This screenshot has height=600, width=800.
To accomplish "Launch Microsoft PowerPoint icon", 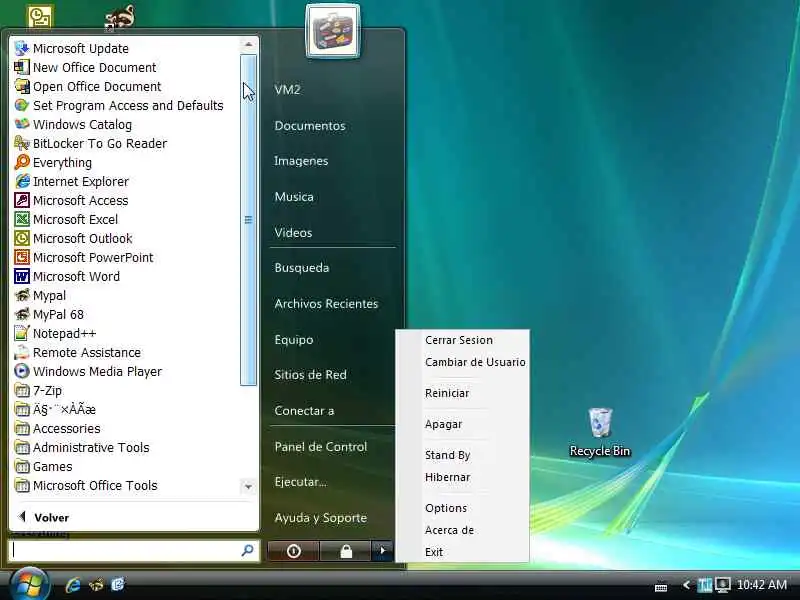I will (22, 257).
